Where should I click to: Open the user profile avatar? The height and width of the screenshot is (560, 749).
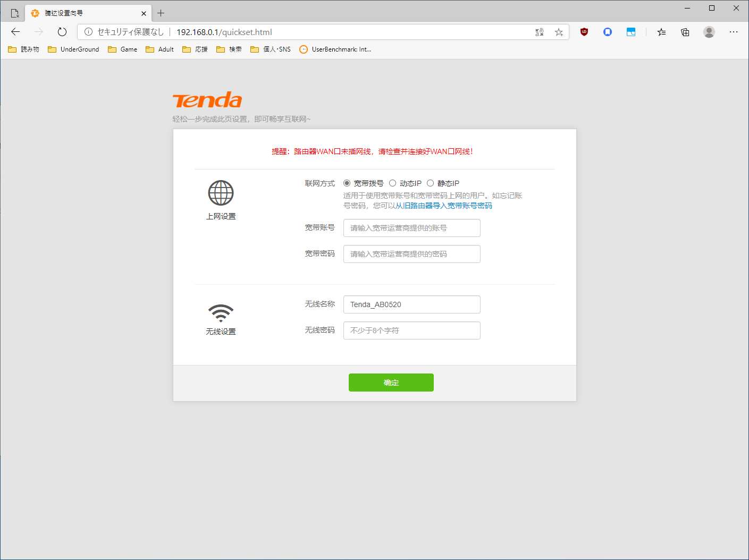click(709, 32)
